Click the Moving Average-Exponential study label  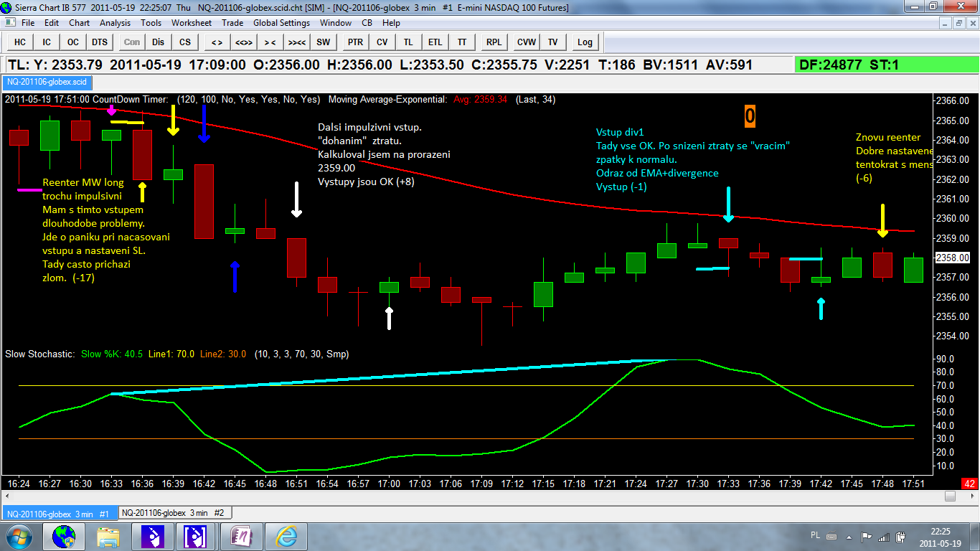[x=387, y=99]
